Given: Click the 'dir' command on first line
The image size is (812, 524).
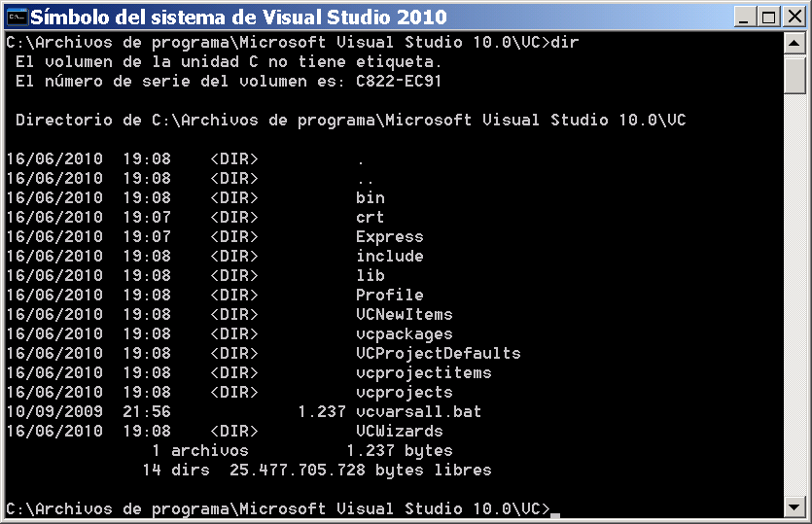Looking at the screenshot, I should 564,42.
